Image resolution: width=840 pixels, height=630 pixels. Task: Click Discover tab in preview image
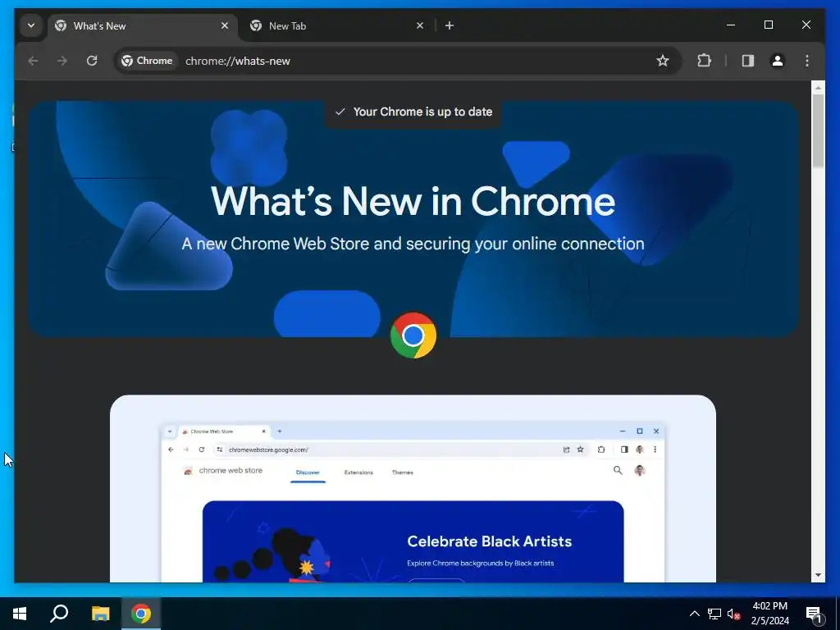point(308,472)
